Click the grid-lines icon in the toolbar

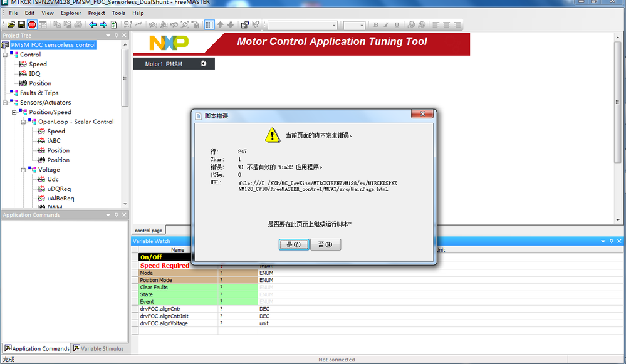tap(209, 24)
